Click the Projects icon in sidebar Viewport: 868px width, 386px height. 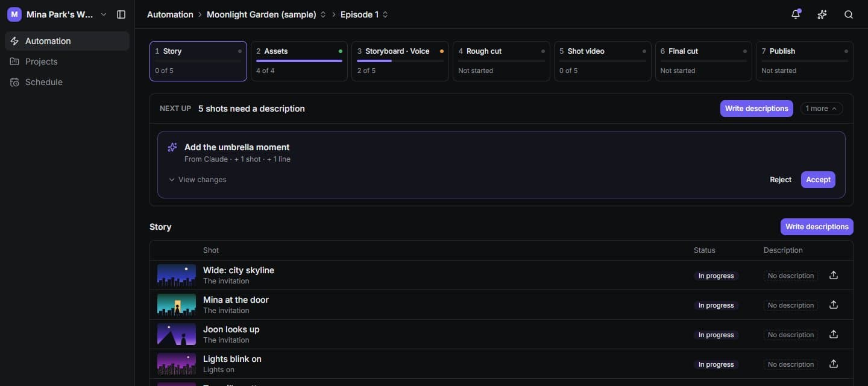[14, 62]
